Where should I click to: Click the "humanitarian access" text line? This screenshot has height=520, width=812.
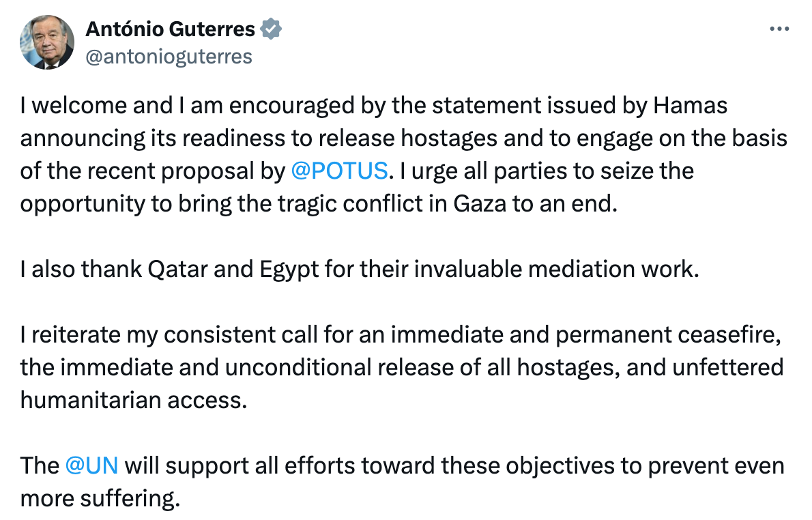pyautogui.click(x=132, y=400)
